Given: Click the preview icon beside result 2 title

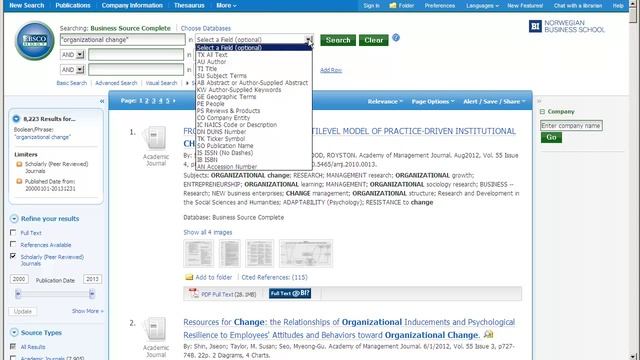Looking at the screenshot, I should point(488,335).
